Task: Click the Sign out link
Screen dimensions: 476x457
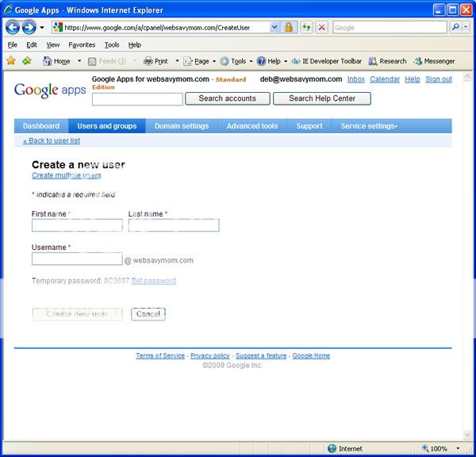Action: tap(439, 79)
